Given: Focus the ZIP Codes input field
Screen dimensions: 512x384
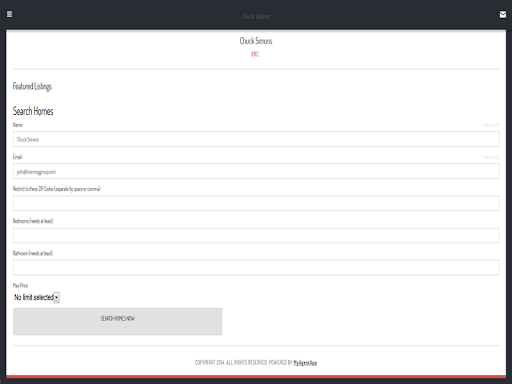Looking at the screenshot, I should click(256, 203).
